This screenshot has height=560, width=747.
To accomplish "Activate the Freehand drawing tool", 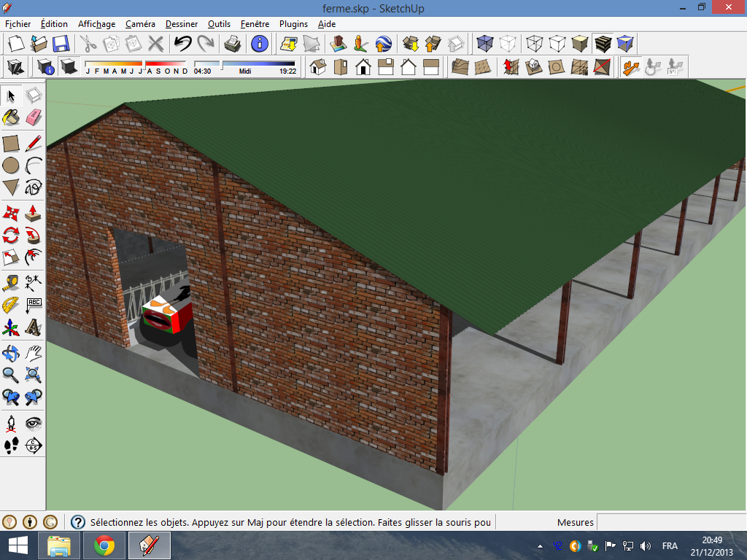I will tap(34, 187).
